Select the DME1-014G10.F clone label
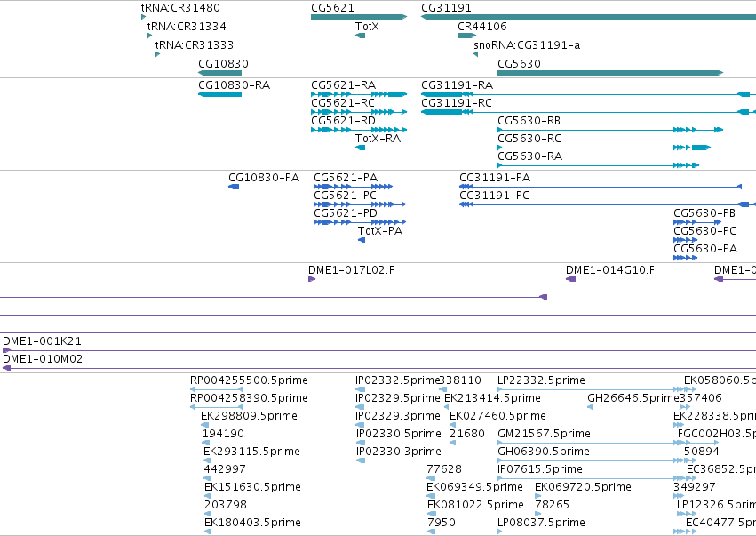 click(x=610, y=270)
